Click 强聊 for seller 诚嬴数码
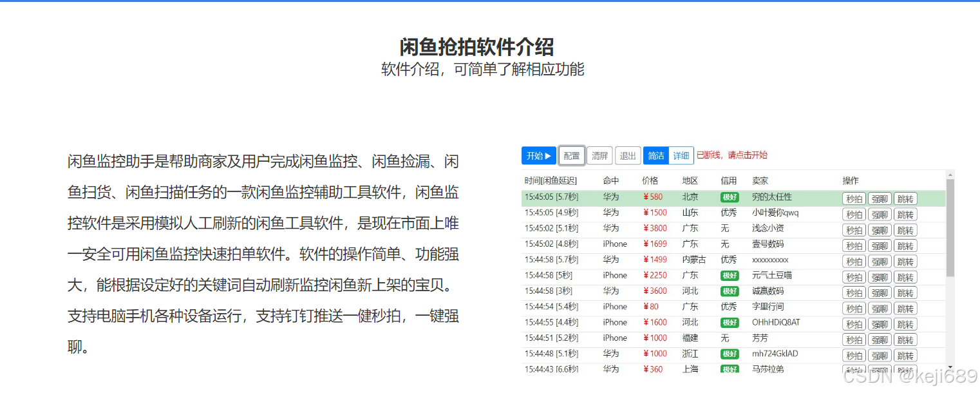 [x=880, y=292]
